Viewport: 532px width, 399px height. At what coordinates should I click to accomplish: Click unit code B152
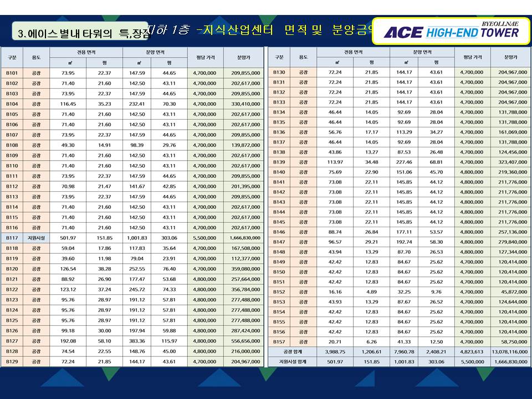pos(279,292)
